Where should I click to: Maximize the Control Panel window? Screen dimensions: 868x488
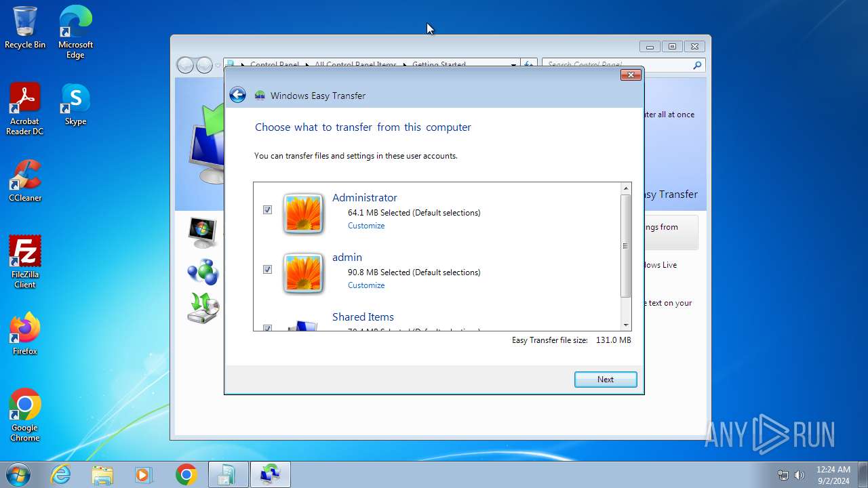(672, 47)
